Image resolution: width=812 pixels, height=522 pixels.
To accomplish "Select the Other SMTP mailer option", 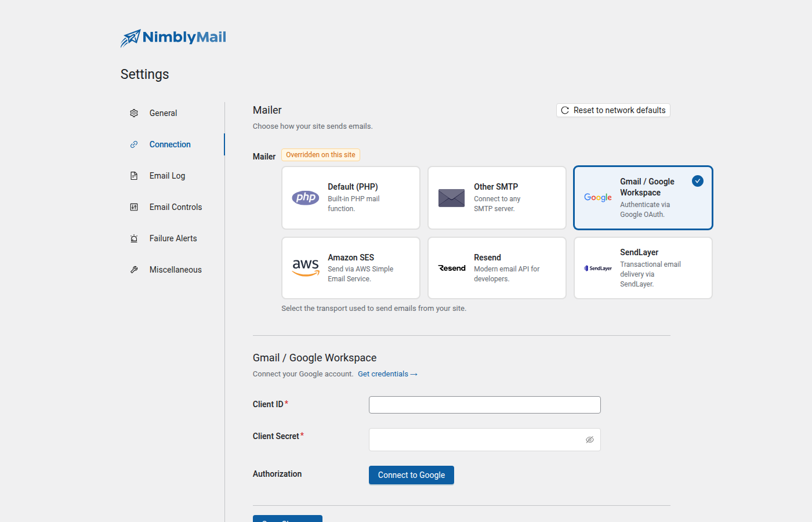I will click(497, 198).
